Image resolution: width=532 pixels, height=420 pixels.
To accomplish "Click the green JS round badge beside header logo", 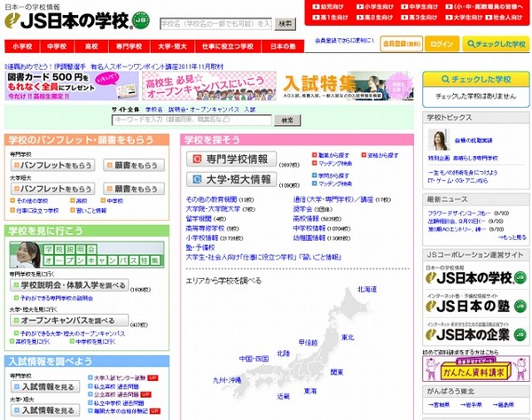I will (141, 20).
